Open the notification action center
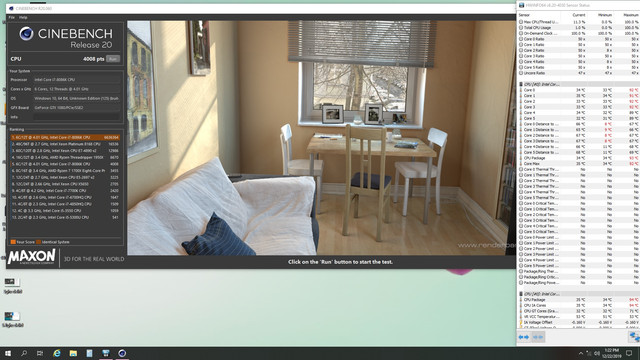This screenshot has height=360, width=640. pyautogui.click(x=629, y=353)
